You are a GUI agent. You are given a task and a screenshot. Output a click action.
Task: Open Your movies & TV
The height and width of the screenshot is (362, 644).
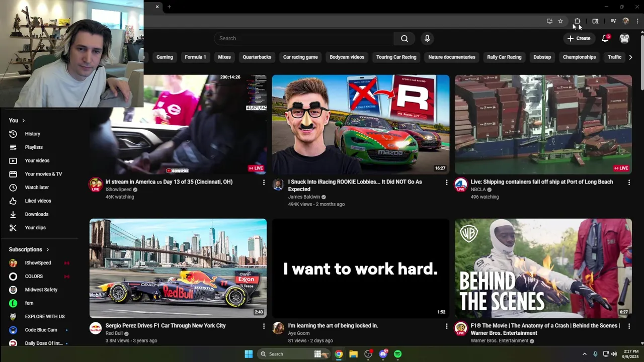42,174
